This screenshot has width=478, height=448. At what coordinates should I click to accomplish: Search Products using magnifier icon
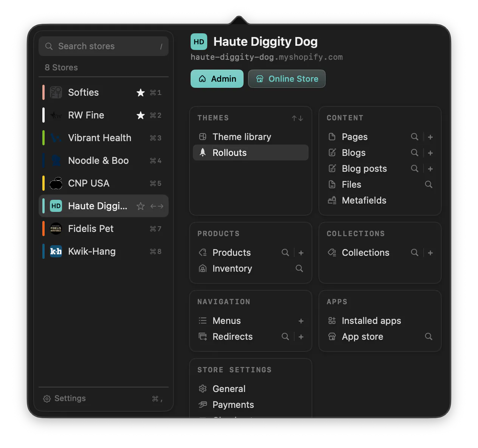tap(285, 252)
